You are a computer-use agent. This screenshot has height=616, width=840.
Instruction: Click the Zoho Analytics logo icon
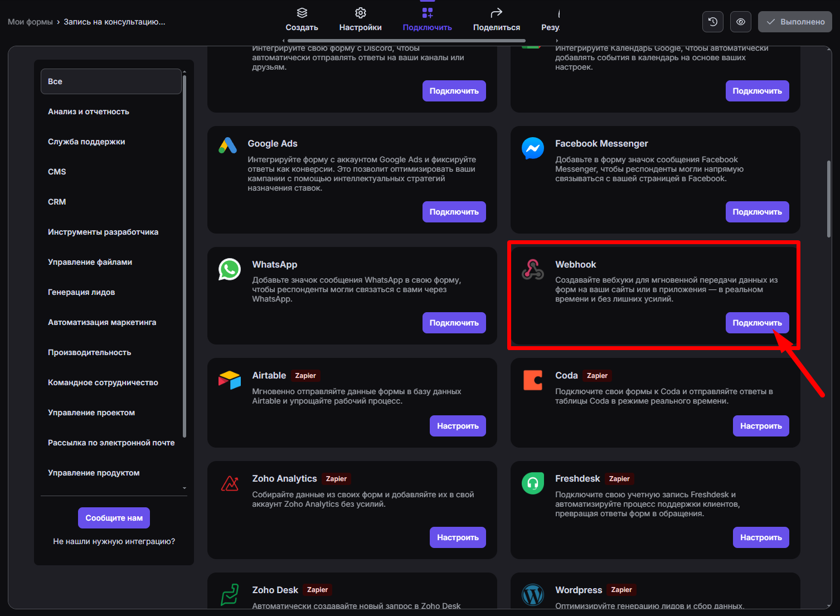(x=229, y=483)
